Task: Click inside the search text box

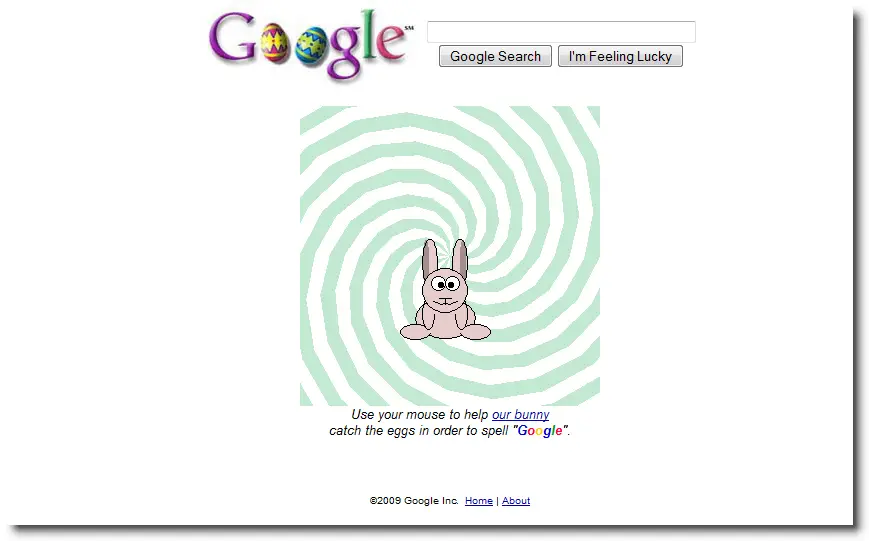Action: click(561, 32)
